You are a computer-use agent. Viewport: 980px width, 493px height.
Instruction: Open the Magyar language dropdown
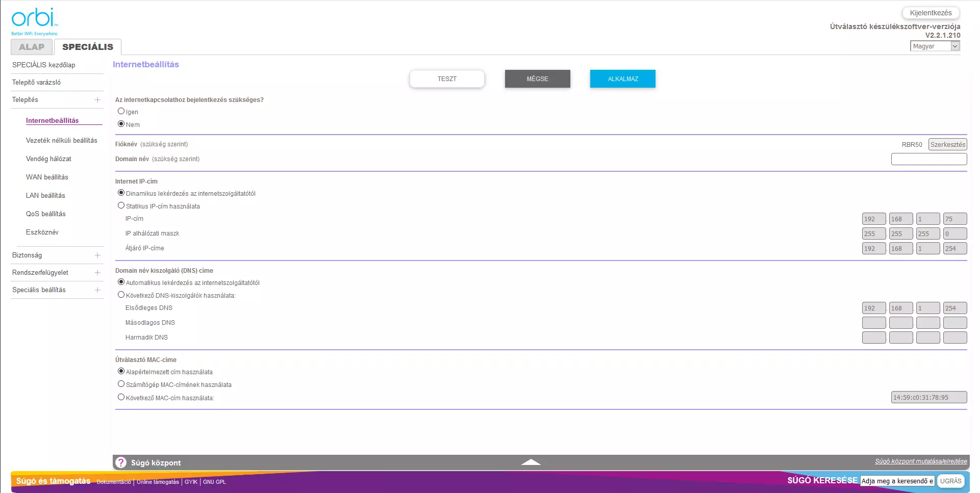pos(935,46)
